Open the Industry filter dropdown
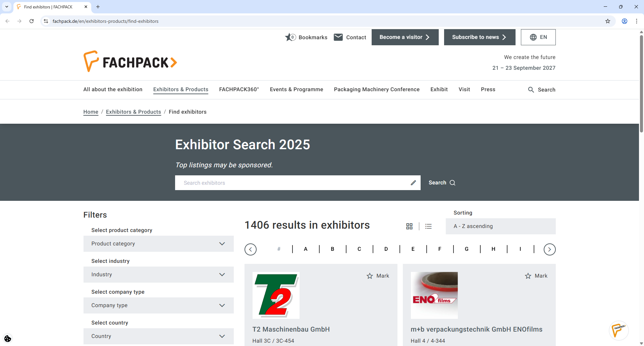Screen dimensions: 644x346 coord(158,274)
